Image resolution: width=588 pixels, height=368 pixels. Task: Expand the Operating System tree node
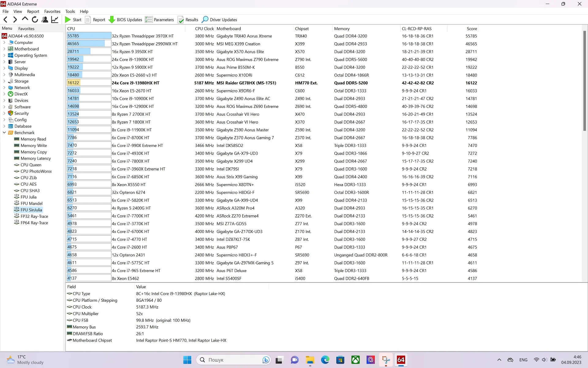click(4, 55)
